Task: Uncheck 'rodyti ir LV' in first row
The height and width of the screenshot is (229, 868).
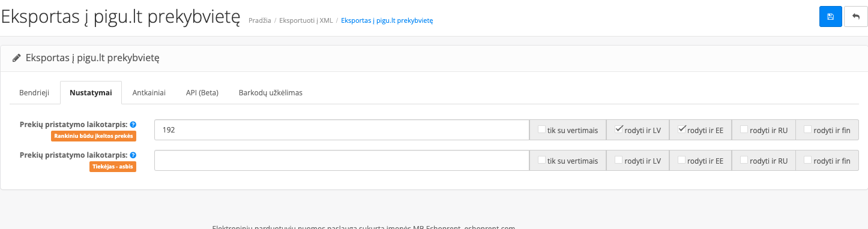Action: click(619, 129)
